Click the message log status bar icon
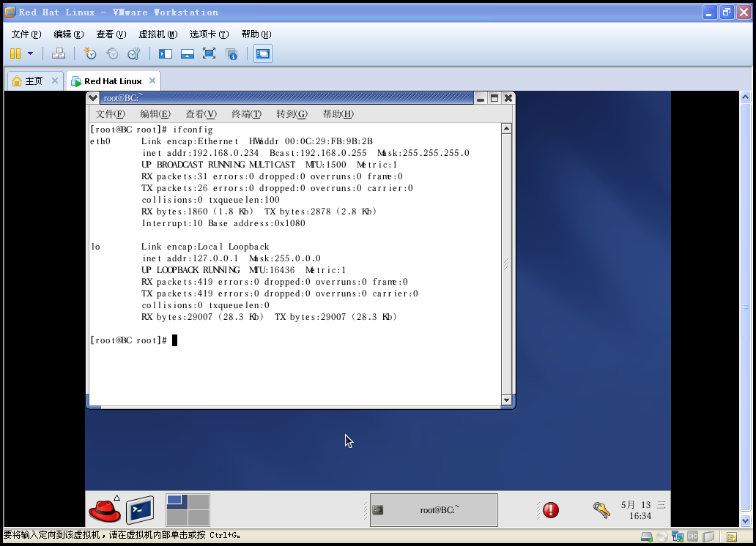Viewport: 756px width, 546px height. point(731,536)
